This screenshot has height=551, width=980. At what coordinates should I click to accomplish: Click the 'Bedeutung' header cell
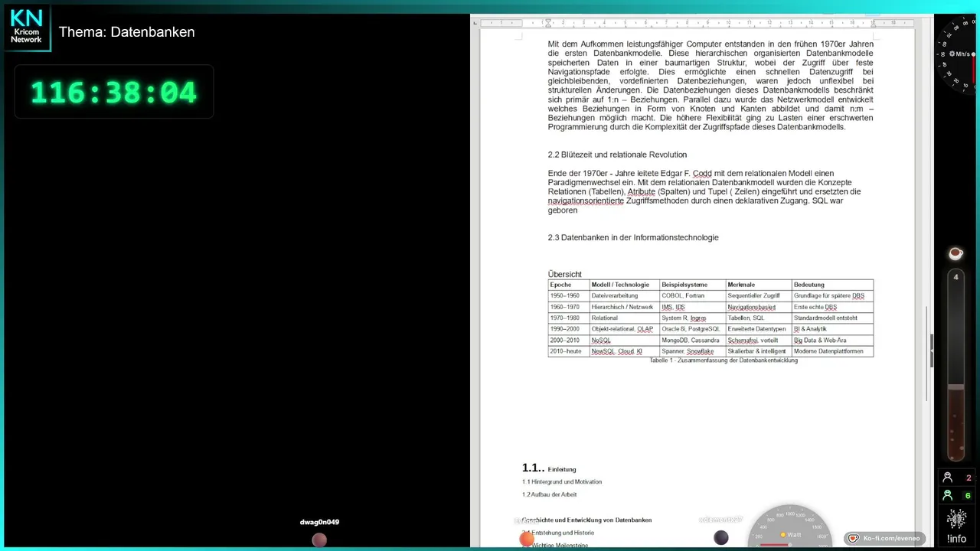(x=832, y=285)
